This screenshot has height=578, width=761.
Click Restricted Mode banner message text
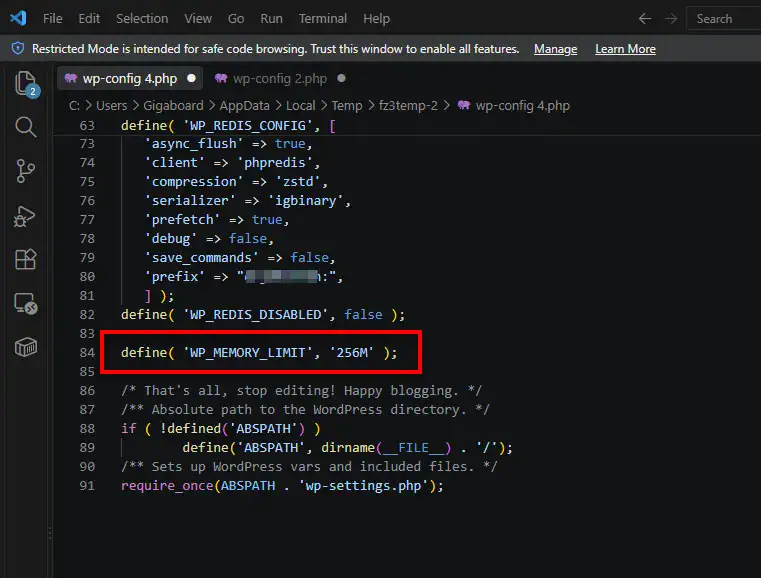[275, 49]
